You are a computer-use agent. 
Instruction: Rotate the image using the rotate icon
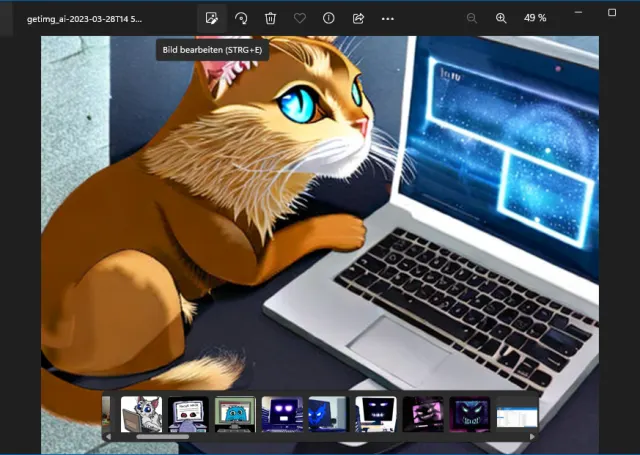241,18
